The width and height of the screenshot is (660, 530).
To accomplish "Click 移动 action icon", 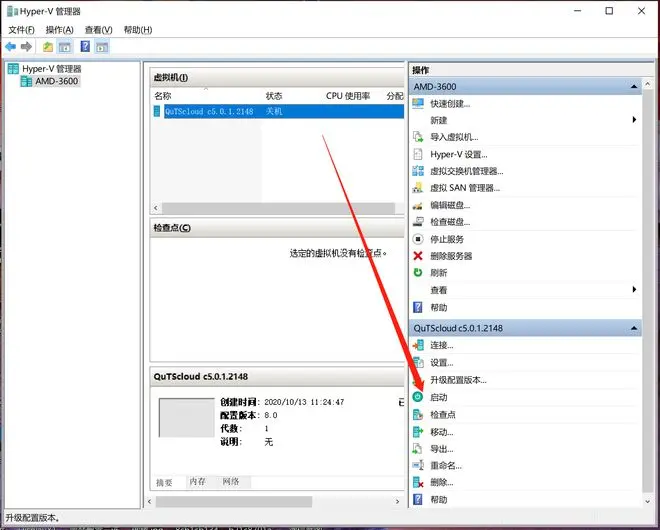I will (x=418, y=432).
